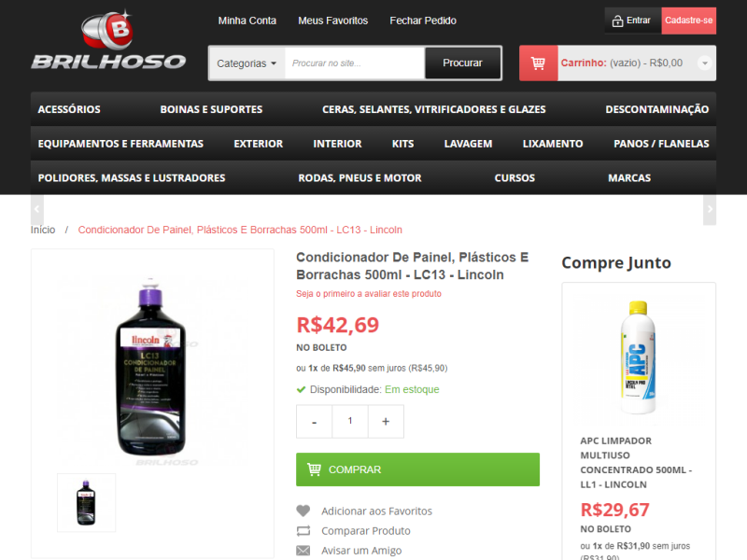Click the envelope icon for Avisar um Amigo
This screenshot has height=560, width=747.
303,551
